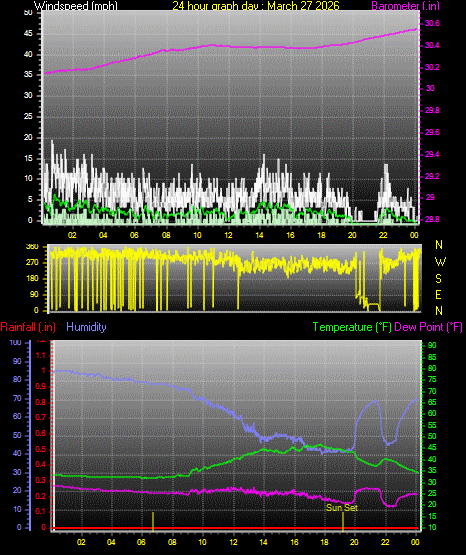Click the red rainfall "0.2" tick label
The height and width of the screenshot is (555, 466).
[x=41, y=496]
